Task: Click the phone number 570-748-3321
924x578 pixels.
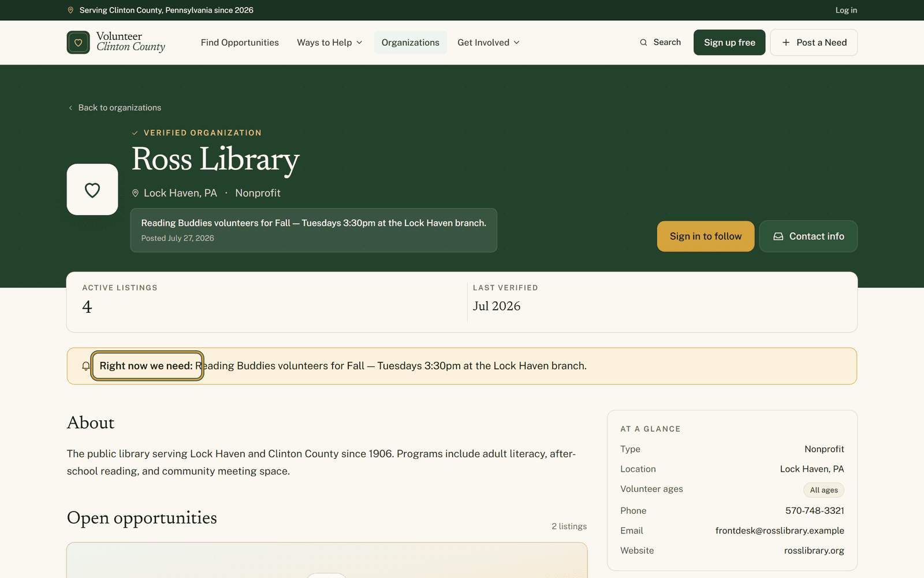Action: pyautogui.click(x=814, y=511)
